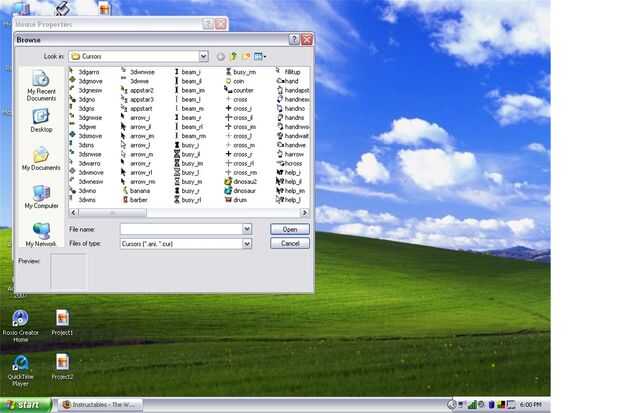The width and height of the screenshot is (620, 413).
Task: Click the Open button
Action: tap(290, 229)
